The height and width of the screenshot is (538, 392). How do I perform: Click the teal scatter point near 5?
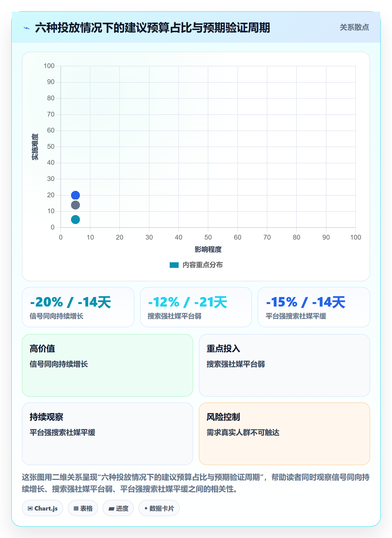pyautogui.click(x=75, y=219)
